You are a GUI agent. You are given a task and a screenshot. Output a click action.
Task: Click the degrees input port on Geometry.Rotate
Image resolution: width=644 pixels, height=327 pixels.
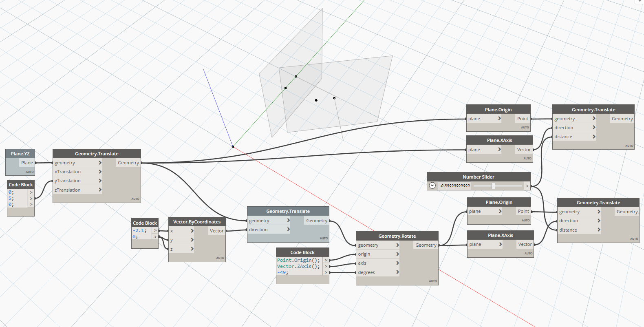(366, 272)
